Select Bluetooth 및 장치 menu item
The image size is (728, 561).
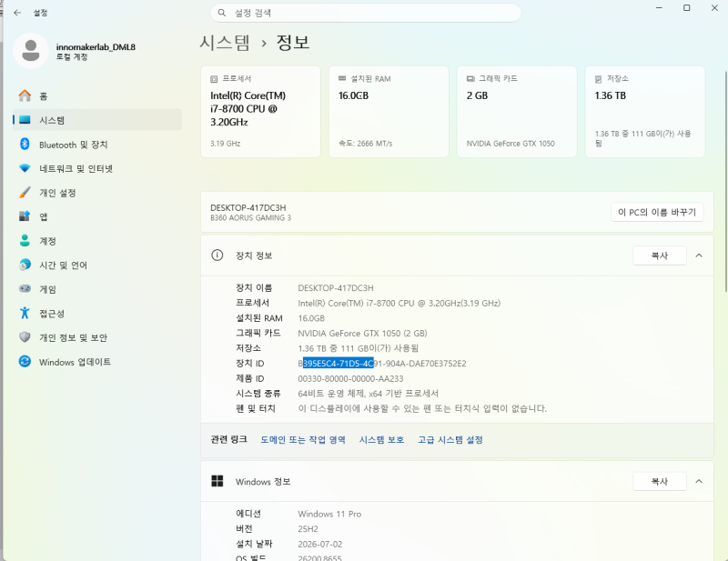97,145
